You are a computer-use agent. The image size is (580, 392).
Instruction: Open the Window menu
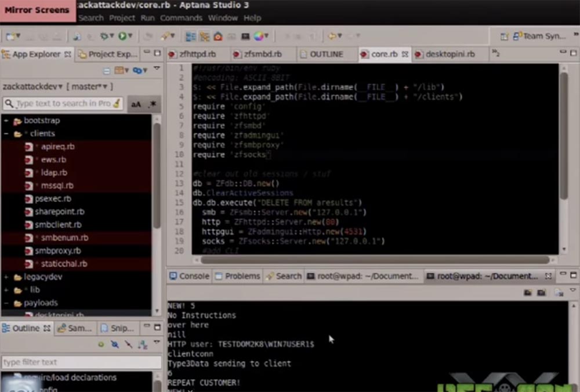tap(223, 18)
